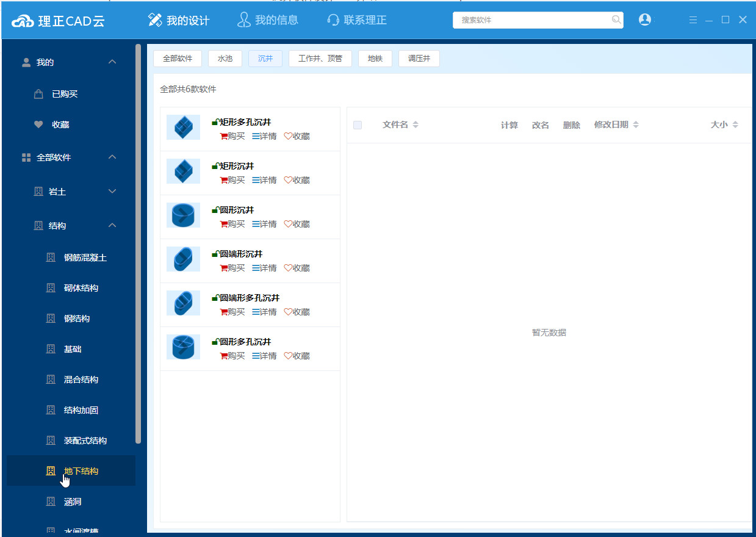
Task: Click lock icon beside 矩形多孔沉井
Action: [x=215, y=122]
